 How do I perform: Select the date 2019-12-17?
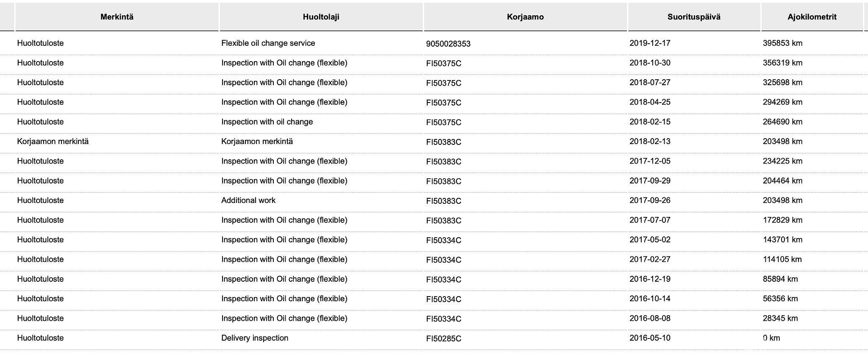pos(650,43)
